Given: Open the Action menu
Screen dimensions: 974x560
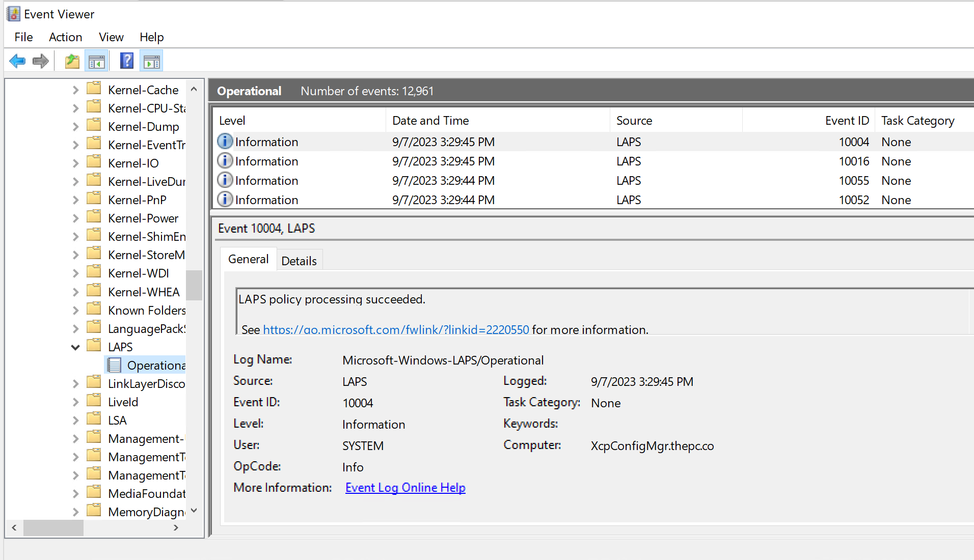Looking at the screenshot, I should point(65,37).
